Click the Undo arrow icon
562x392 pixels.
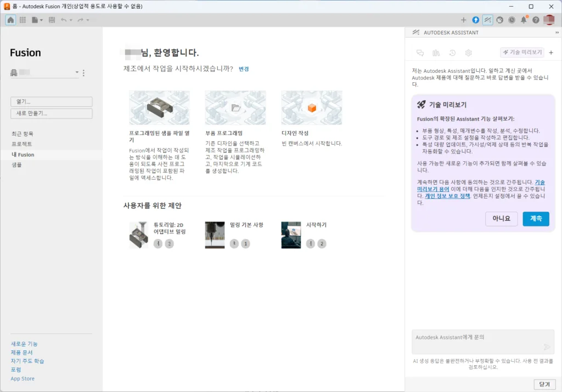[64, 20]
